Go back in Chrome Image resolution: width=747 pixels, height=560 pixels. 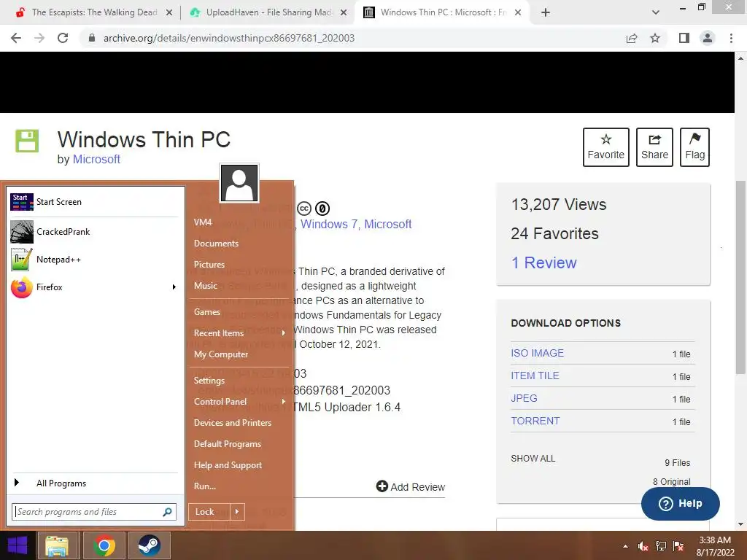click(x=16, y=38)
